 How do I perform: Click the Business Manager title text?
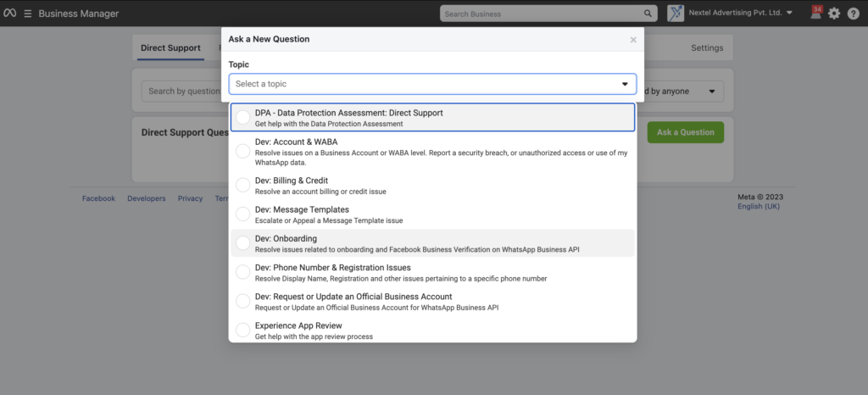click(x=79, y=14)
